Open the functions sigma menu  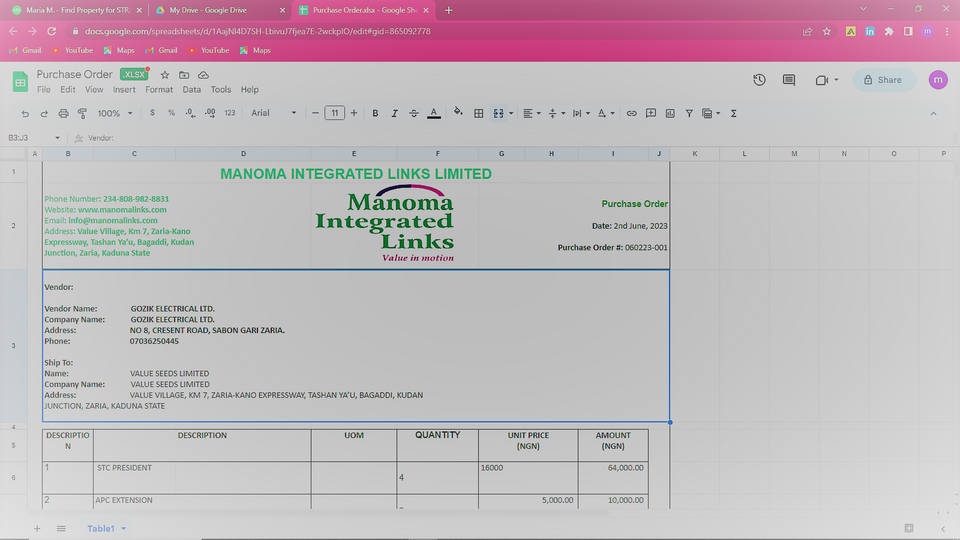coord(733,113)
